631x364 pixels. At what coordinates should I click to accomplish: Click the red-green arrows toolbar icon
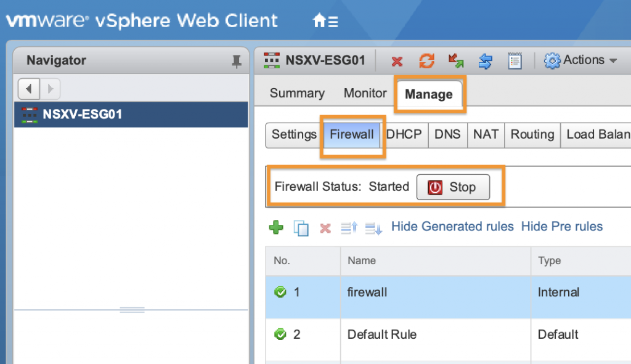coord(456,61)
